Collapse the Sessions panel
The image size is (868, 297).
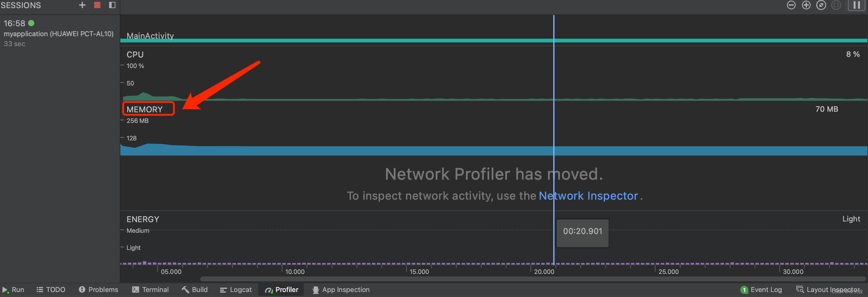click(x=112, y=5)
